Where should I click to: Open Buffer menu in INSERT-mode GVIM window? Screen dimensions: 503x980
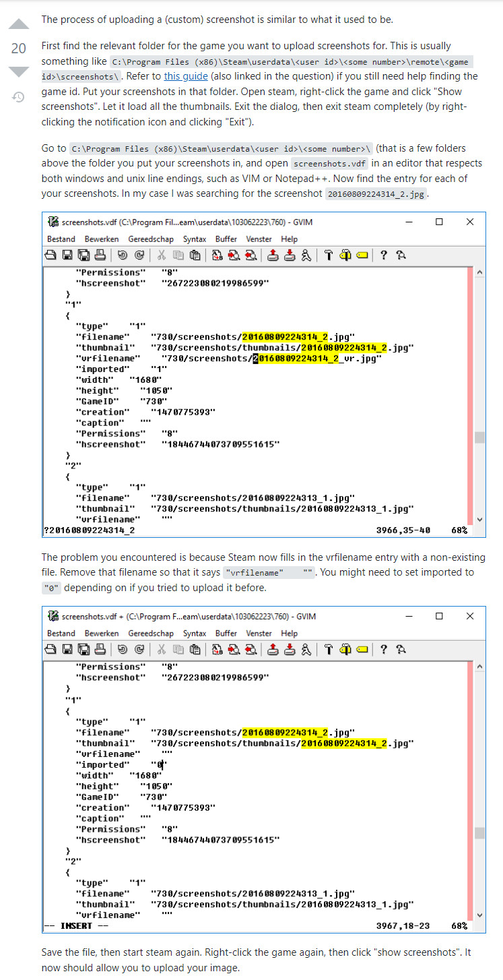[226, 634]
